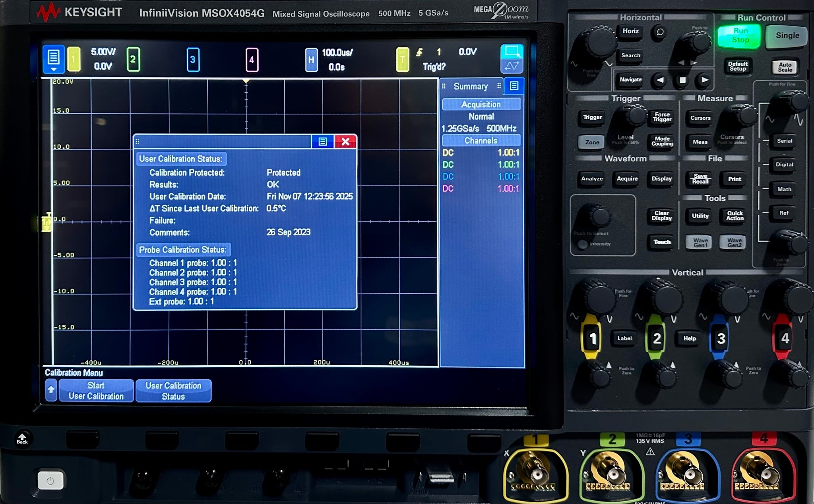Click the power button at bottom-left
This screenshot has height=504, width=814.
pos(50,481)
